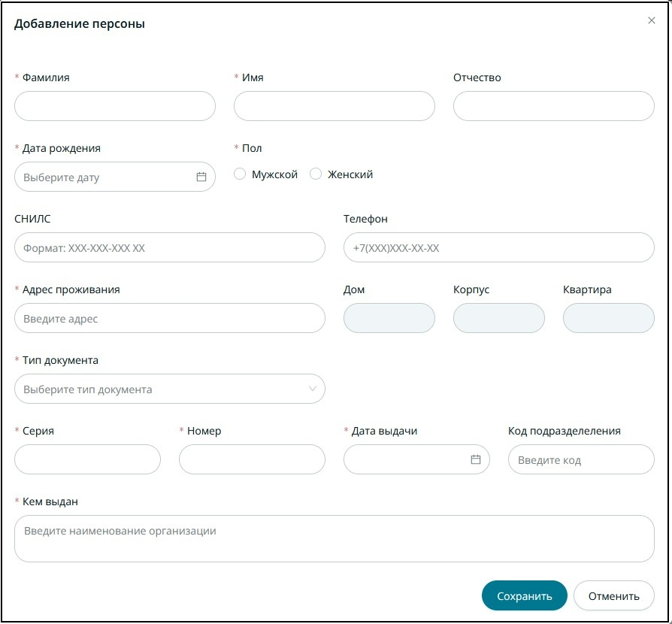Click into the Имя text field
Screen dimensions: 672x624
[x=334, y=106]
